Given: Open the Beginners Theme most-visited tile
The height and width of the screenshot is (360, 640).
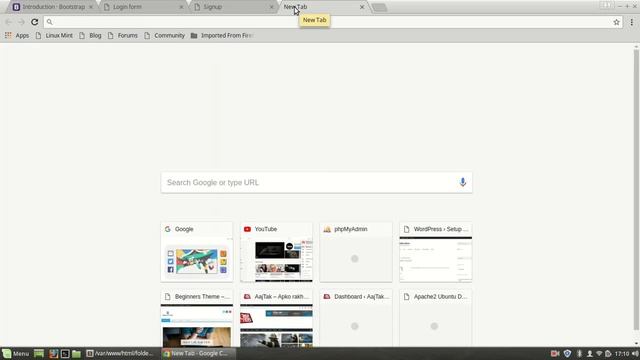Looking at the screenshot, I should (197, 318).
